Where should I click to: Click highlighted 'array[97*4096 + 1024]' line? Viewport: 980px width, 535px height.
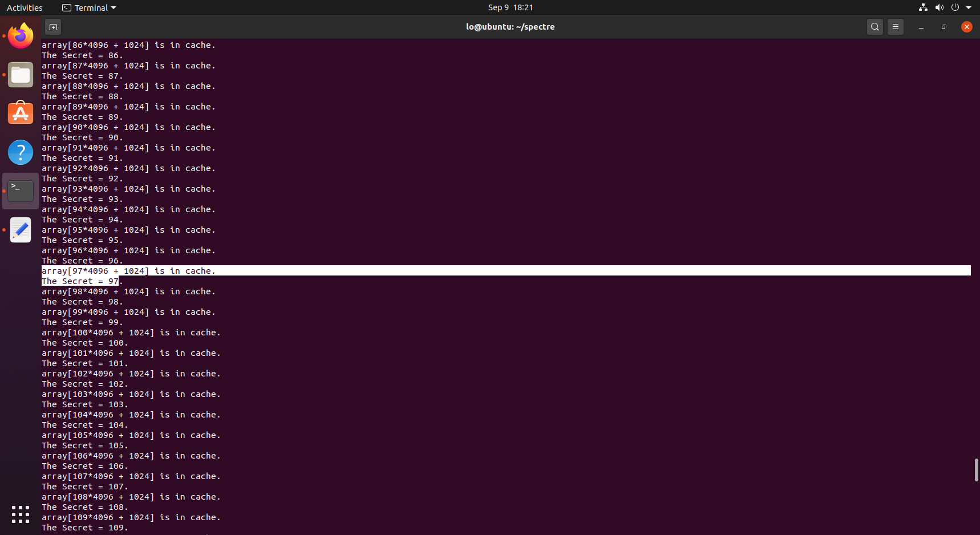(506, 270)
